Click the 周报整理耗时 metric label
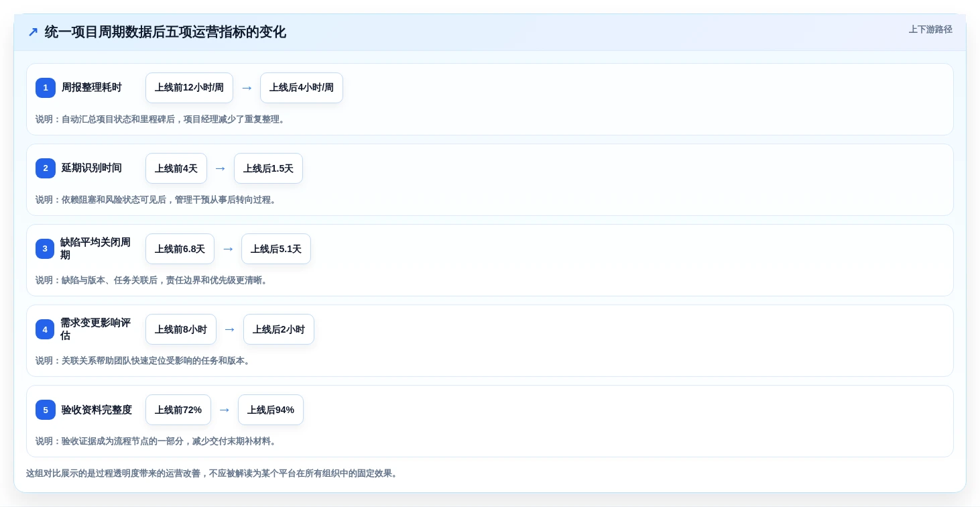980x507 pixels. click(92, 88)
